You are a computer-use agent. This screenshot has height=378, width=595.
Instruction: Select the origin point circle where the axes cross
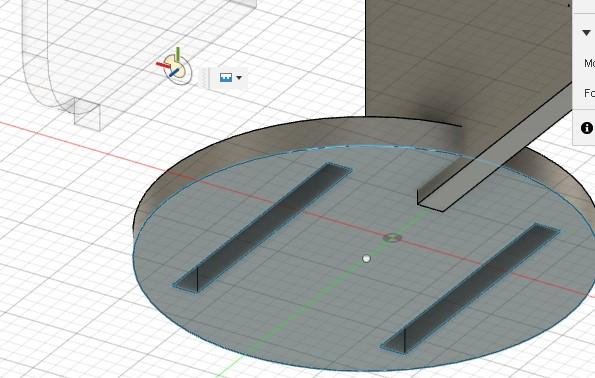coord(392,238)
